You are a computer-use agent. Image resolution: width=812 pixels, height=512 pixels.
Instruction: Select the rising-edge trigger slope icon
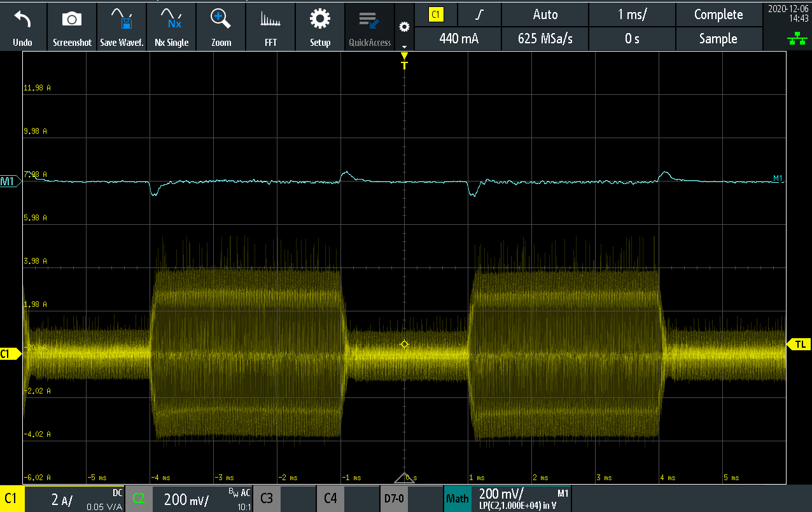tap(480, 15)
